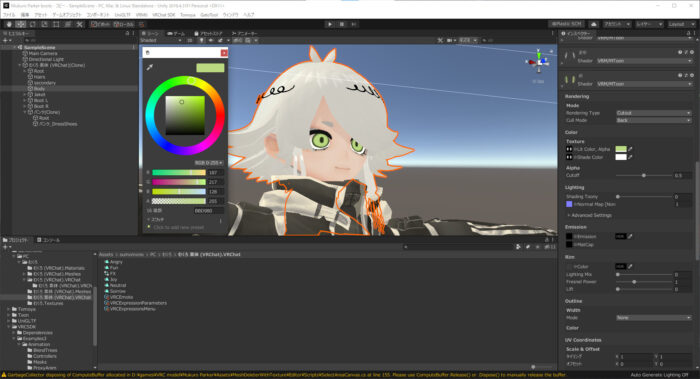The height and width of the screenshot is (379, 700).
Task: Open the RGB 0-255 mode dropdown
Action: (209, 162)
